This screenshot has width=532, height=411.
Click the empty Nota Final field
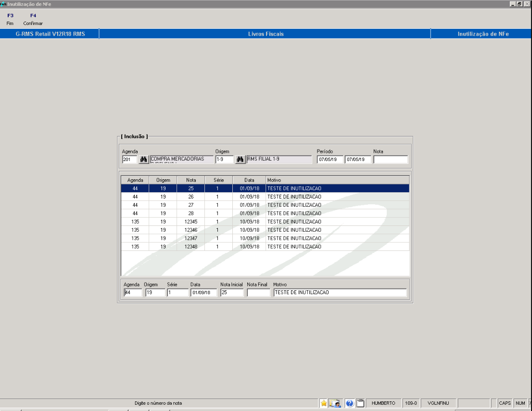click(258, 293)
